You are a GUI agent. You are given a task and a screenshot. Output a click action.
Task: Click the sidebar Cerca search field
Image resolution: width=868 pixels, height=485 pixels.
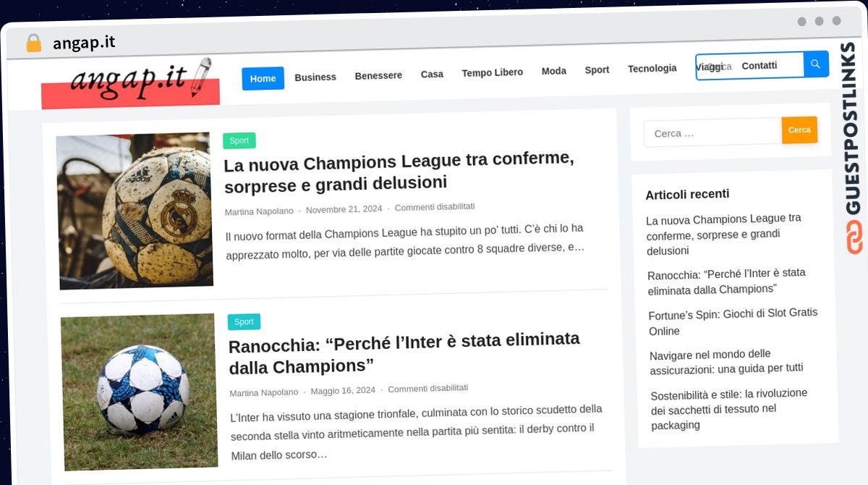713,132
